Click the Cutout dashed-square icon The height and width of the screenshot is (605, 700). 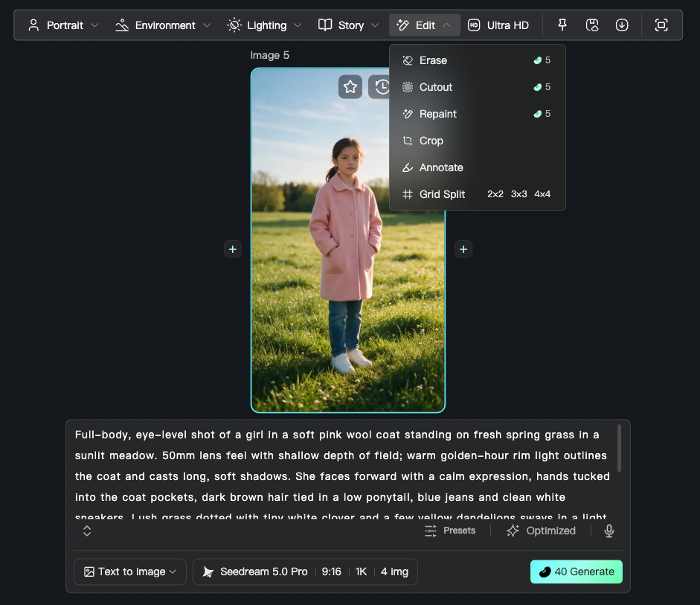(408, 87)
